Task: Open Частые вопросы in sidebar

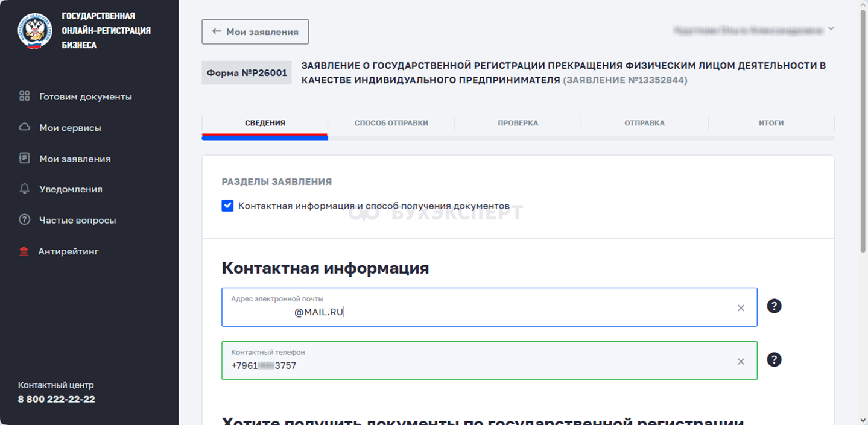Action: point(78,220)
